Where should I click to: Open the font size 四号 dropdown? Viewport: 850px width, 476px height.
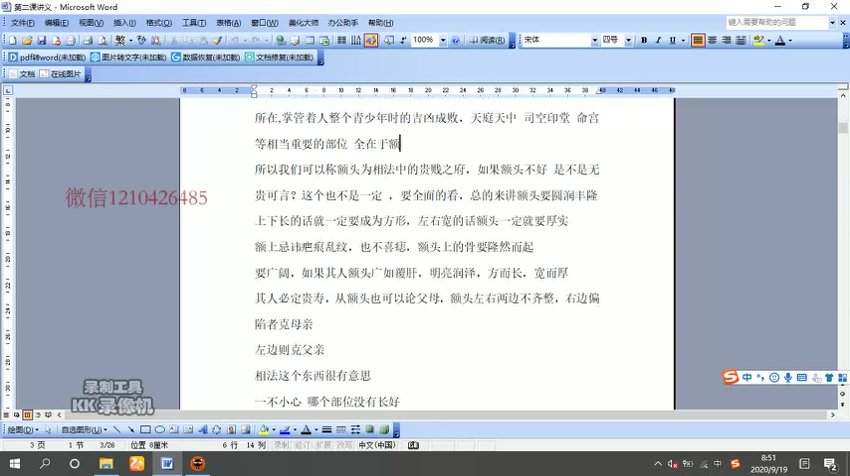click(628, 40)
